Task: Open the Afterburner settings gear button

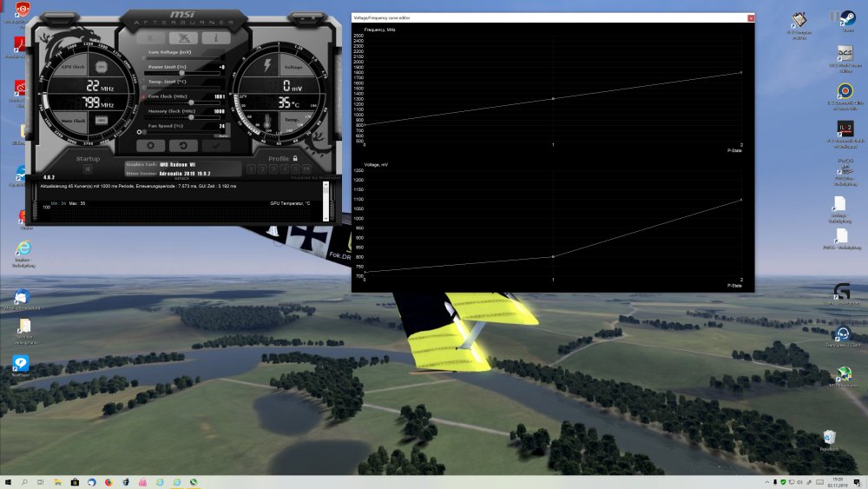Action: point(150,146)
